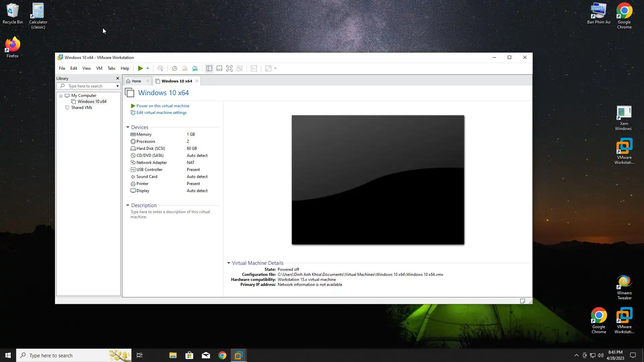The image size is (644, 362).
Task: Open the snapshot manager icon
Action: [195, 68]
